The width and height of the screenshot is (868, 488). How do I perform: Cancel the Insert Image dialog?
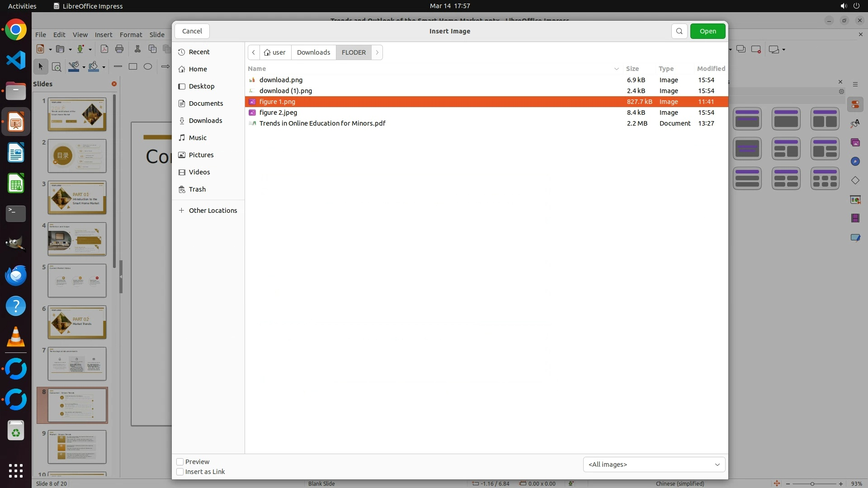(192, 31)
